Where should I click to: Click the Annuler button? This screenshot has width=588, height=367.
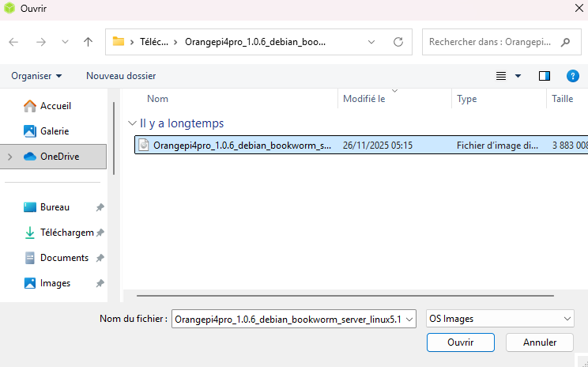(x=540, y=342)
